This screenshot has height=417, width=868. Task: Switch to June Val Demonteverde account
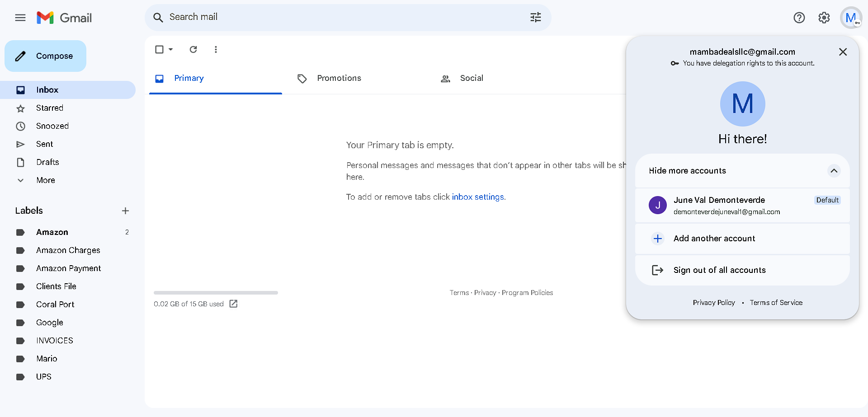[742, 206]
